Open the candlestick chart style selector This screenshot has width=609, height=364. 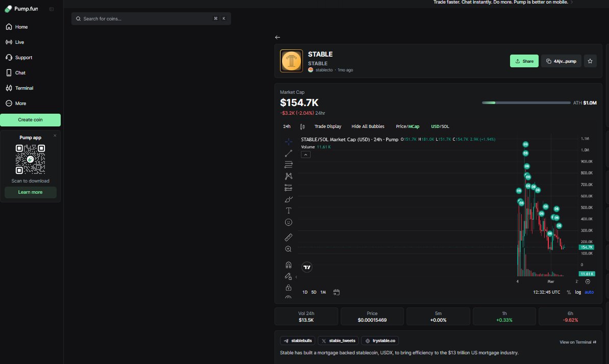302,126
